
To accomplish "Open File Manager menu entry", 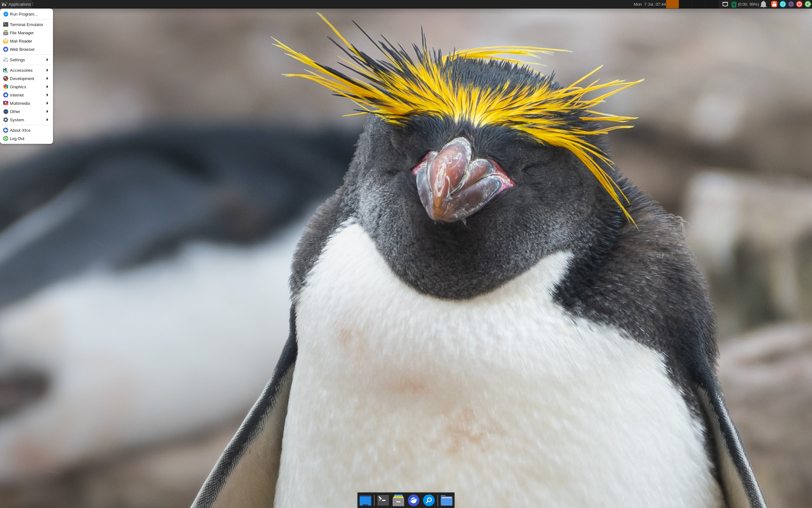I will coord(27,33).
